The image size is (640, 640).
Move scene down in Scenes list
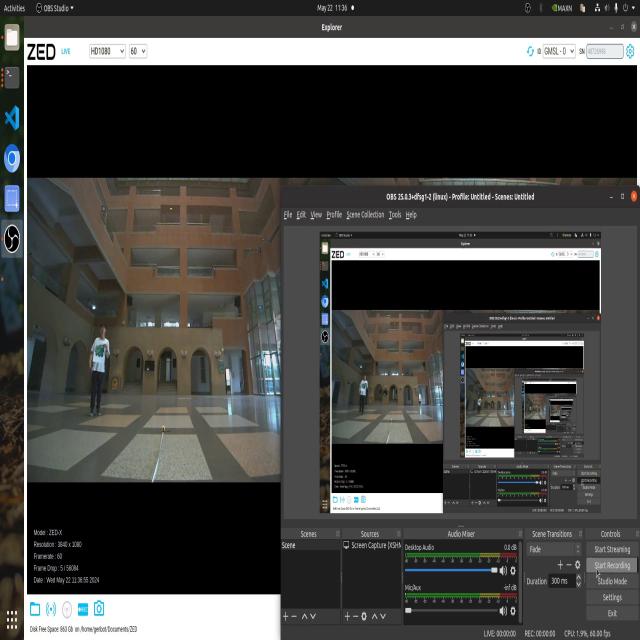[x=313, y=616]
